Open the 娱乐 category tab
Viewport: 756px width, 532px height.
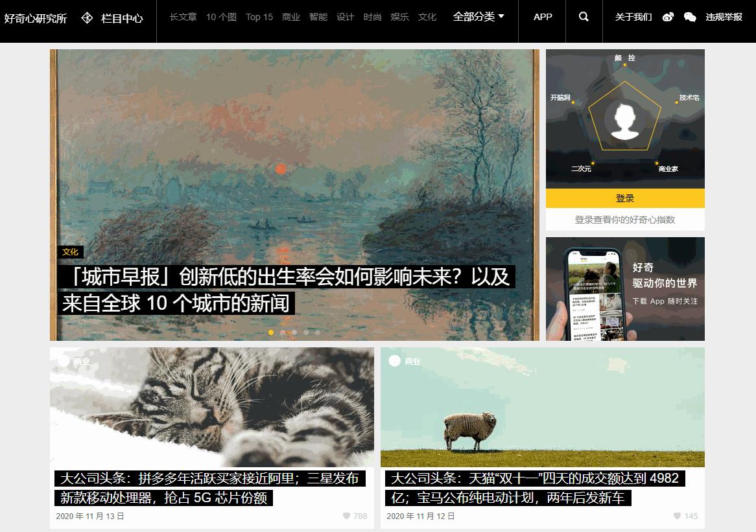(x=399, y=17)
